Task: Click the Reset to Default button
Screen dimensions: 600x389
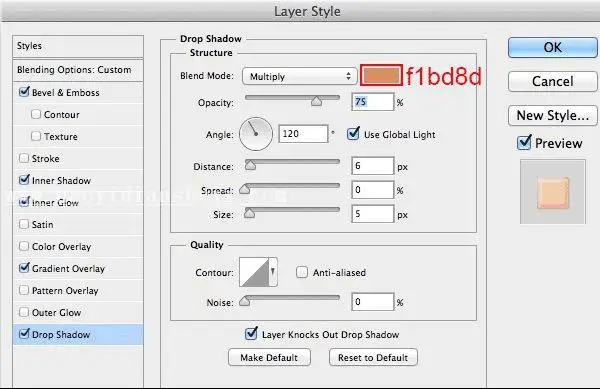Action: point(373,357)
